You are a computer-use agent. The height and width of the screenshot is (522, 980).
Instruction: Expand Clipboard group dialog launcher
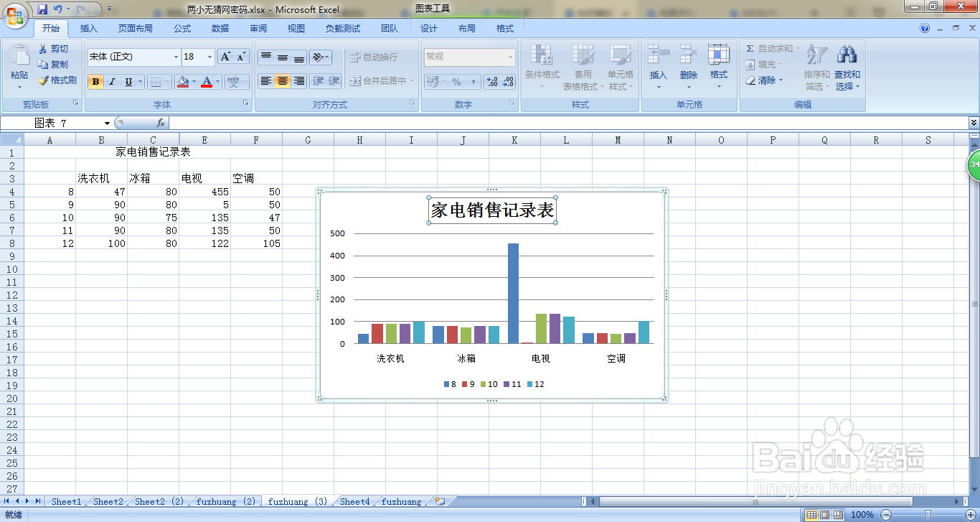[x=75, y=103]
